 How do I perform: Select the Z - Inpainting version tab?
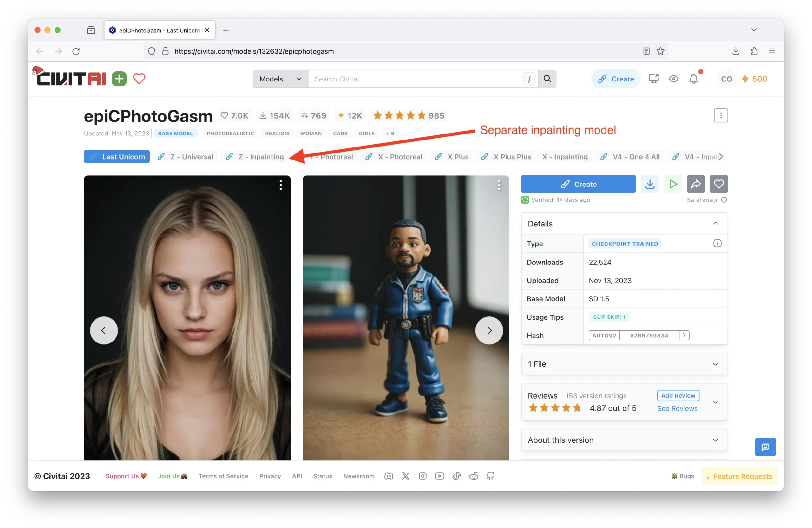255,157
